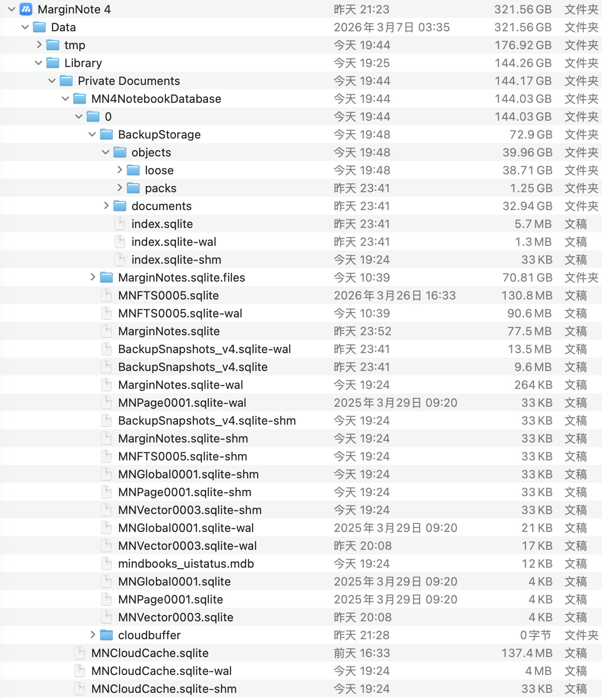Screen dimensions: 602x700
Task: Click the objects folder icon
Action: [120, 152]
